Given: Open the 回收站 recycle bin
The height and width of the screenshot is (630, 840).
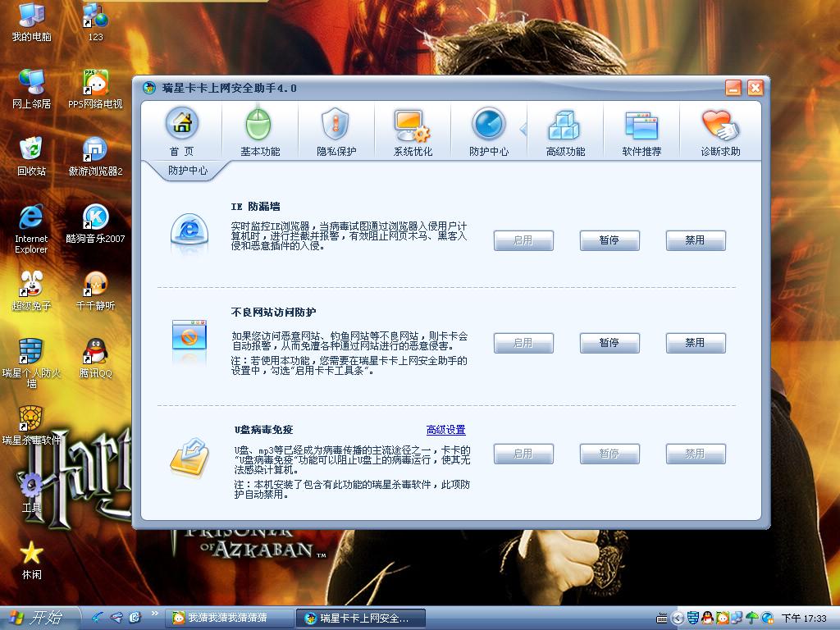Looking at the screenshot, I should (x=32, y=157).
